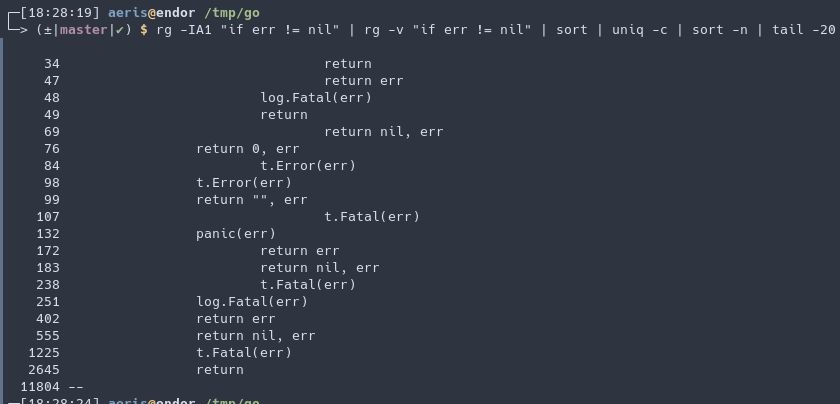Click log.Fatal(err) on the 251 count line

click(x=251, y=301)
